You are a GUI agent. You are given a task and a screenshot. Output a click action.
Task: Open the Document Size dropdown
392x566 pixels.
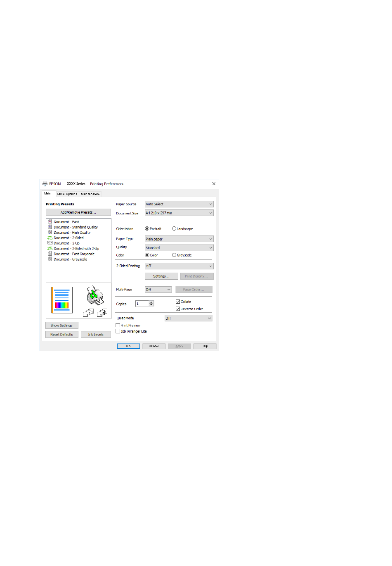[x=179, y=213]
